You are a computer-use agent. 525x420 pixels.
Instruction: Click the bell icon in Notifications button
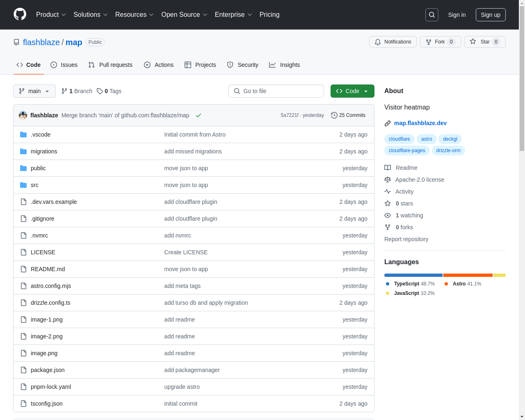[378, 42]
